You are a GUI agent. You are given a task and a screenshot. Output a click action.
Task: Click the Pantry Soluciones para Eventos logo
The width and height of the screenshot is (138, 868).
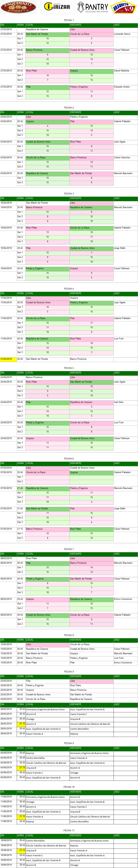pyautogui.click(x=93, y=7)
